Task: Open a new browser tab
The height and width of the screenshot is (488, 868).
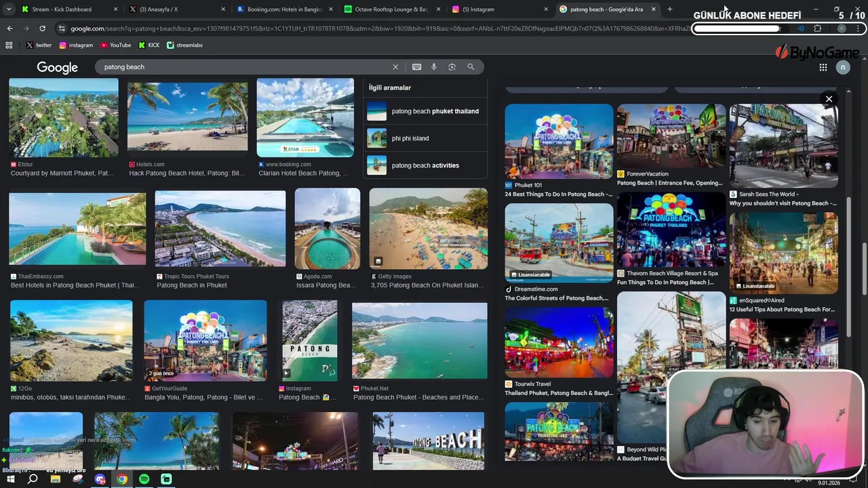Action: 670,9
